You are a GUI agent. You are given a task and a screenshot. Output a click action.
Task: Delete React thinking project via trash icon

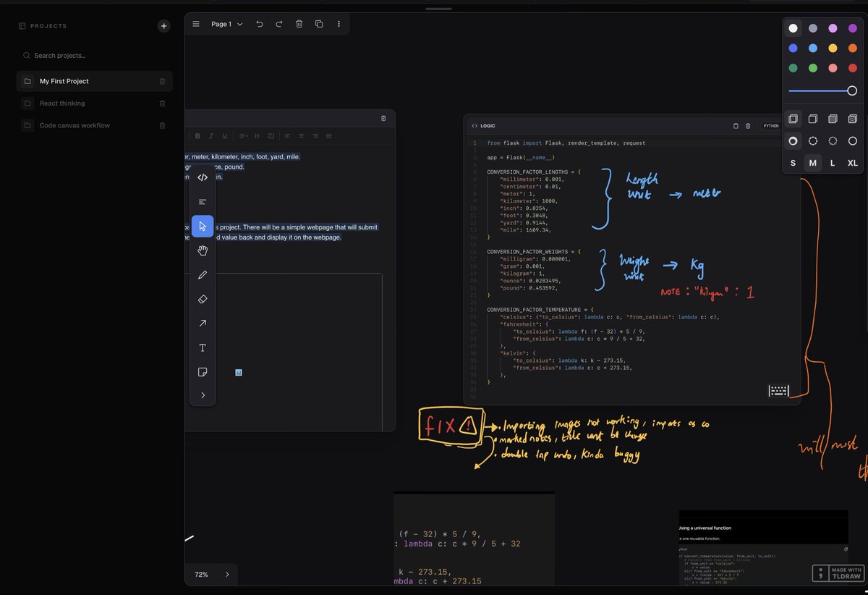[162, 104]
